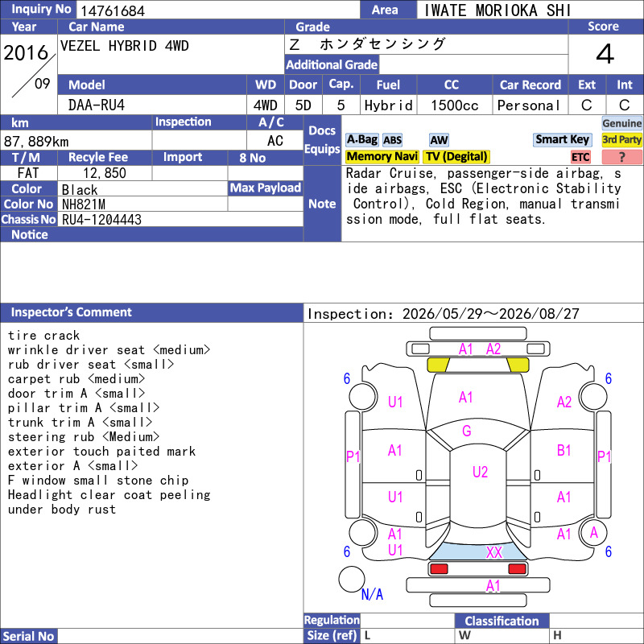This screenshot has width=644, height=644.
Task: Click the Car Record header
Action: point(530,85)
